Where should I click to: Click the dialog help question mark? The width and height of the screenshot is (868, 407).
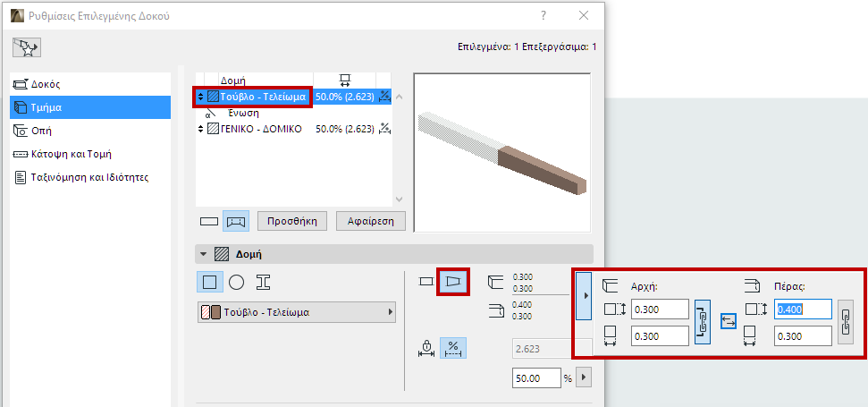pyautogui.click(x=544, y=15)
